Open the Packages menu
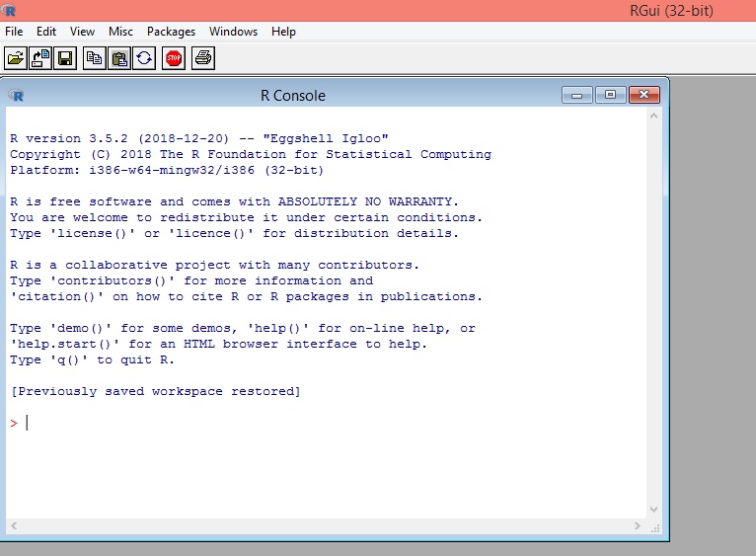The width and height of the screenshot is (756, 556). 171,32
